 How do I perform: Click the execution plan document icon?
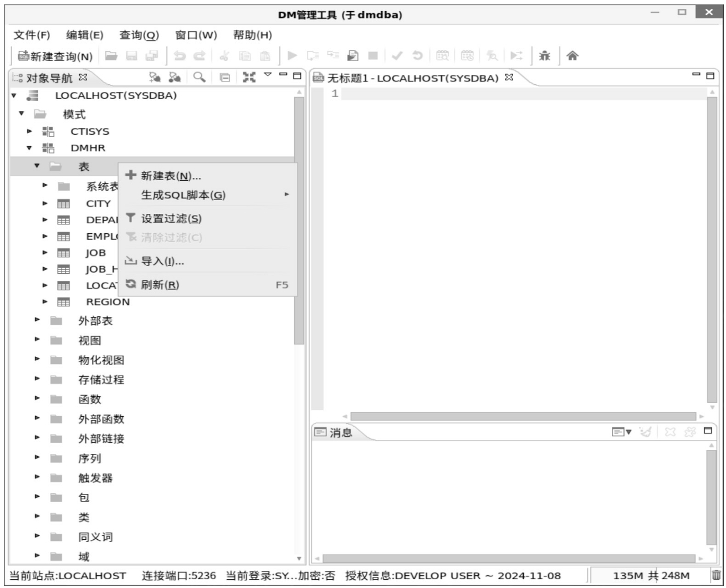click(x=352, y=55)
